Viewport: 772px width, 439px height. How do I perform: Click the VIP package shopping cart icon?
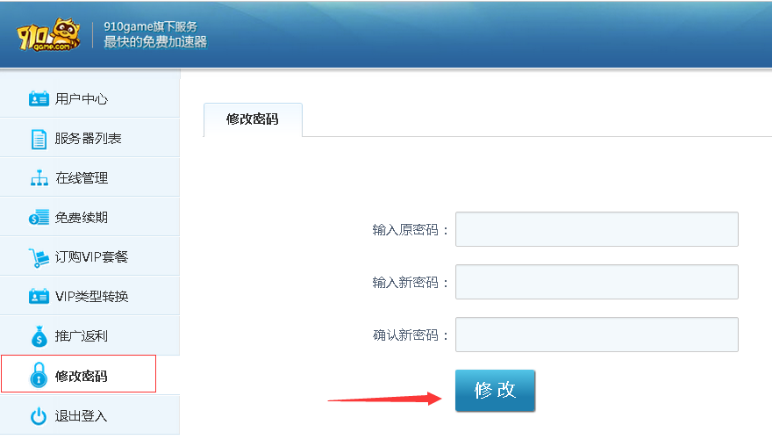39,258
